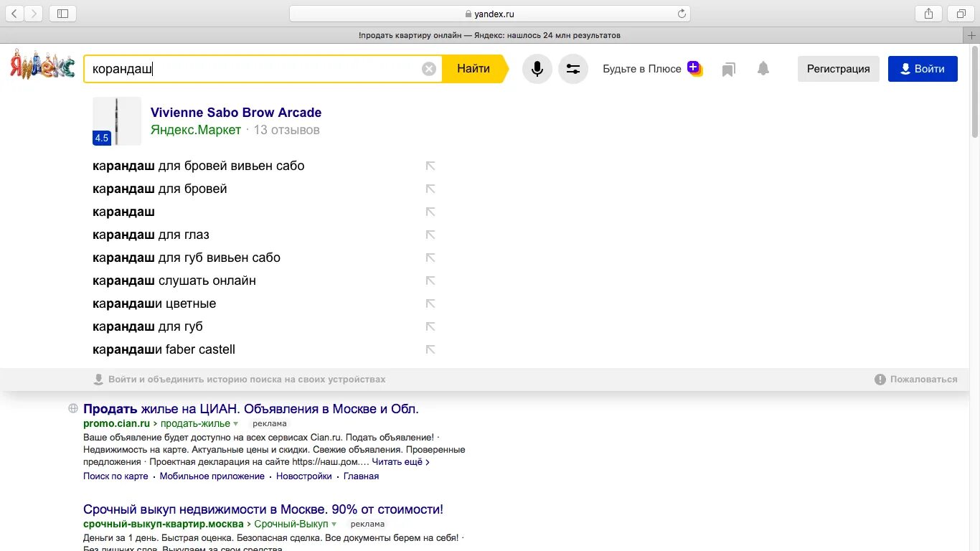Insert suggestion arrow for plain 'карандаш'
The image size is (980, 551).
(430, 212)
